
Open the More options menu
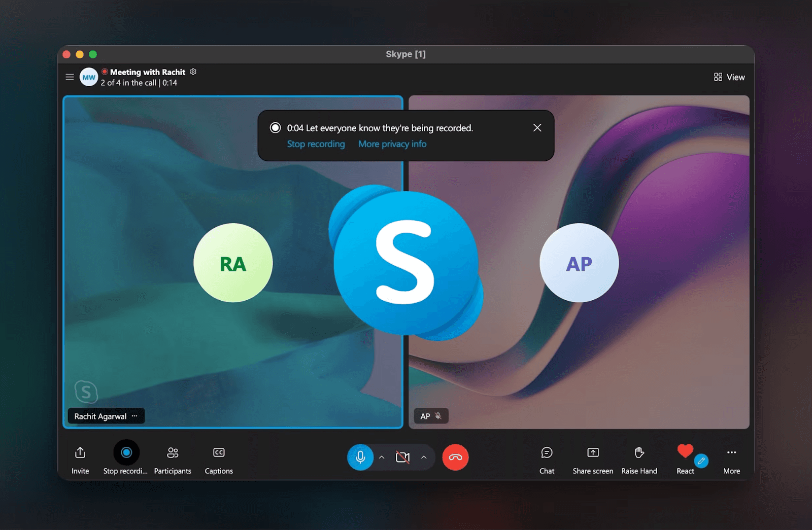[x=731, y=459]
